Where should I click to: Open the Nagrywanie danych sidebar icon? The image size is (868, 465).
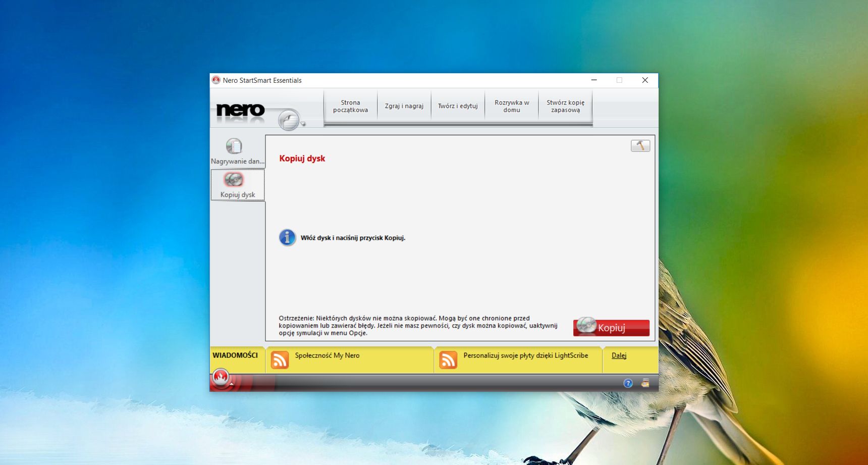click(234, 146)
